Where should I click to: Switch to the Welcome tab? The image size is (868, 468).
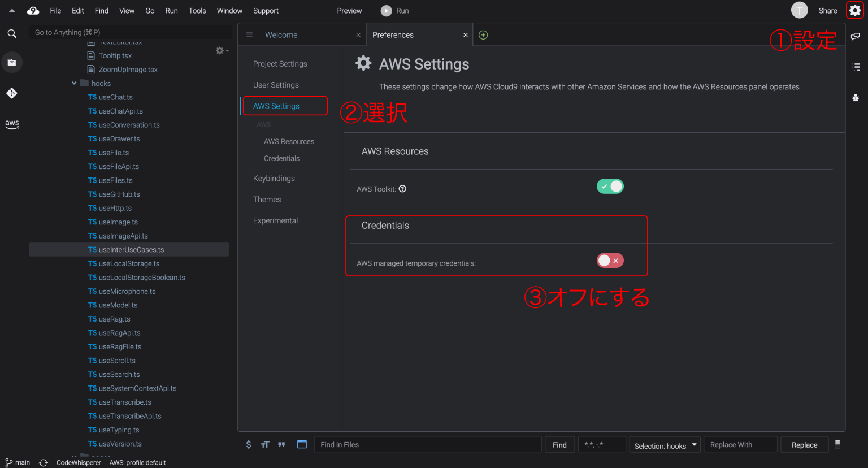tap(281, 35)
